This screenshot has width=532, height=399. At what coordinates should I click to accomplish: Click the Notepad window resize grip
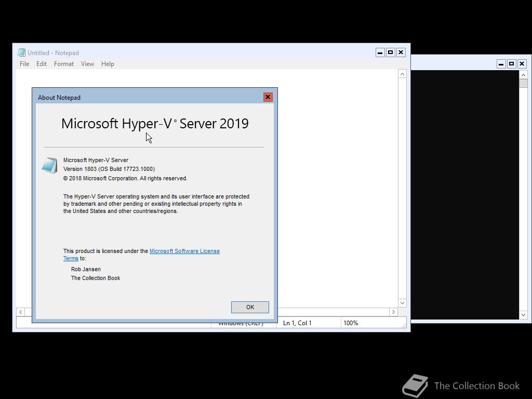pyautogui.click(x=404, y=325)
